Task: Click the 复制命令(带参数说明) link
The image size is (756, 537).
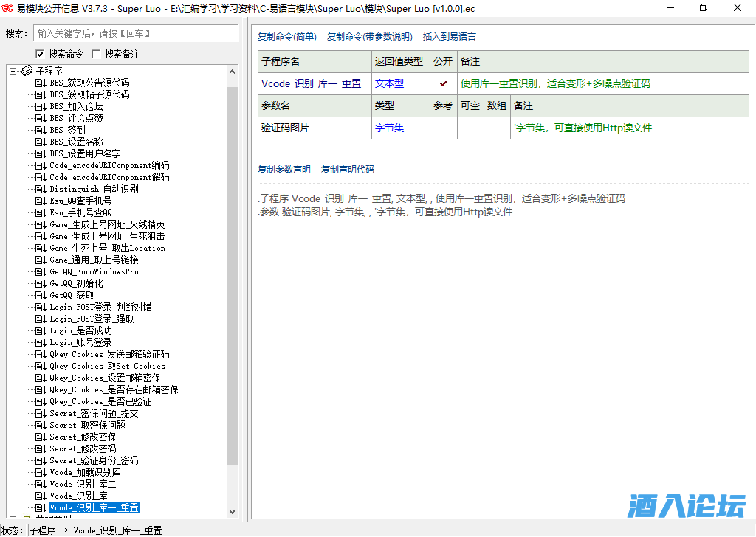Action: (x=369, y=36)
